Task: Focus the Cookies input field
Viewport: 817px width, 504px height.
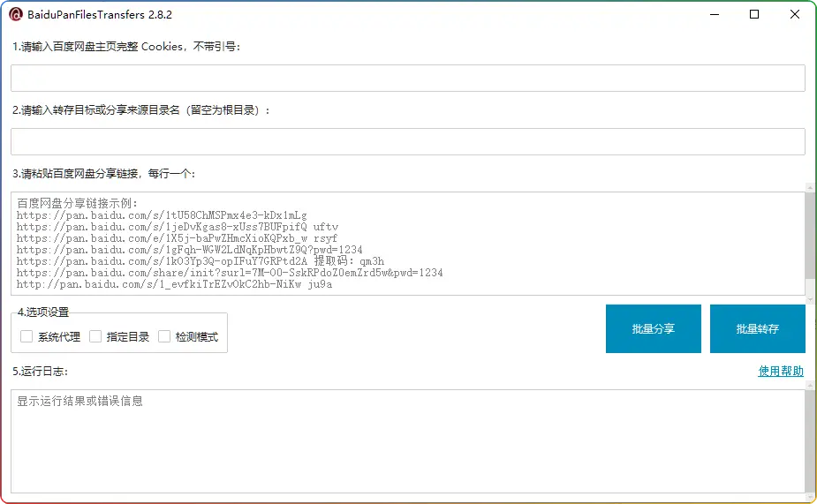Action: pos(407,78)
